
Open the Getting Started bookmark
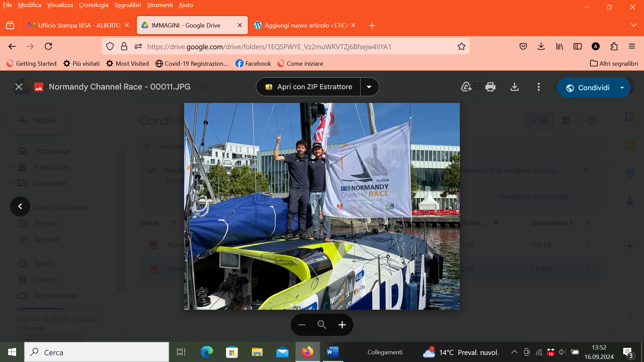tap(32, 63)
